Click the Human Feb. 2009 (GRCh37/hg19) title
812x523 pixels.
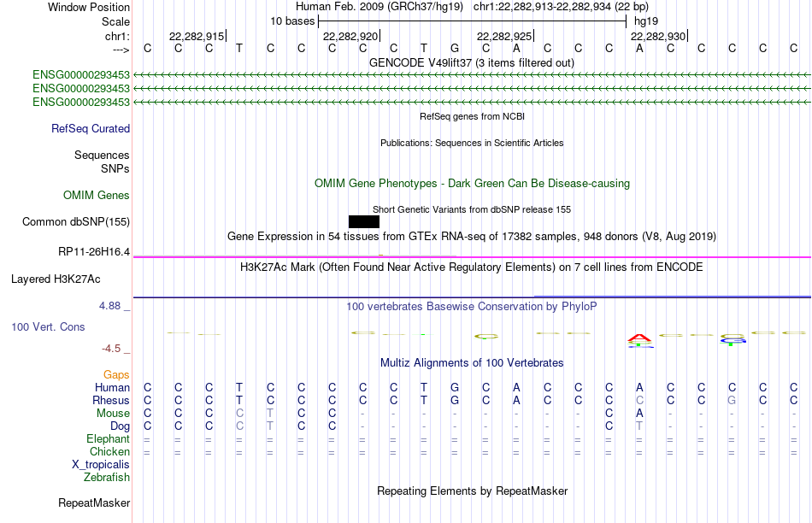(x=379, y=7)
